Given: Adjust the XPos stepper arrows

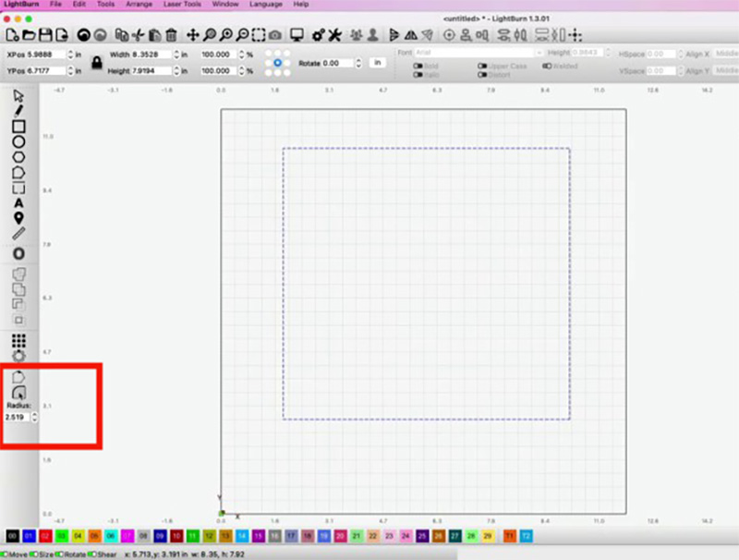Looking at the screenshot, I should click(72, 55).
